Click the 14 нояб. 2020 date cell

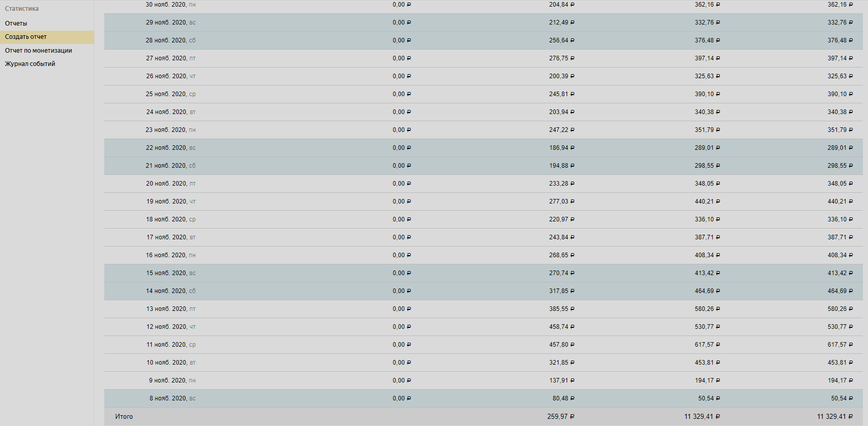(x=171, y=291)
